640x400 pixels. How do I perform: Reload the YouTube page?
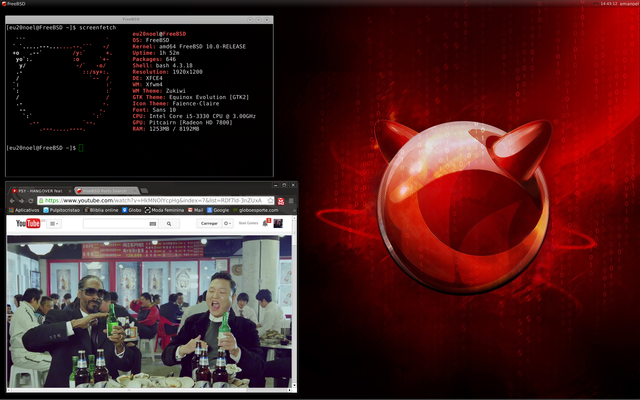click(x=31, y=201)
